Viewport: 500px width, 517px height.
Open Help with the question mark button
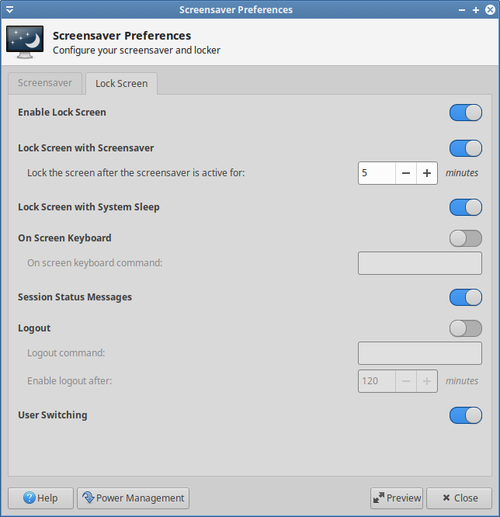pyautogui.click(x=41, y=498)
